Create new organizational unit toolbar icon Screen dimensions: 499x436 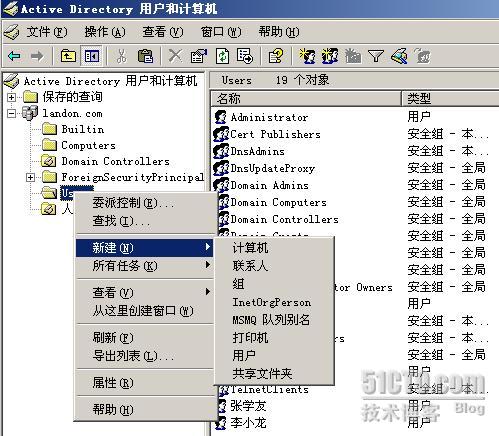[353, 56]
